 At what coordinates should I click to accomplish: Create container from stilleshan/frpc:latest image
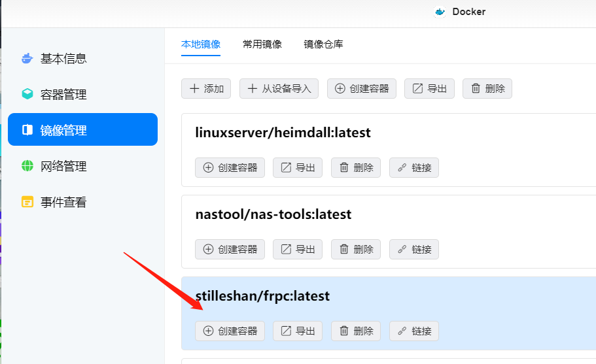[230, 331]
